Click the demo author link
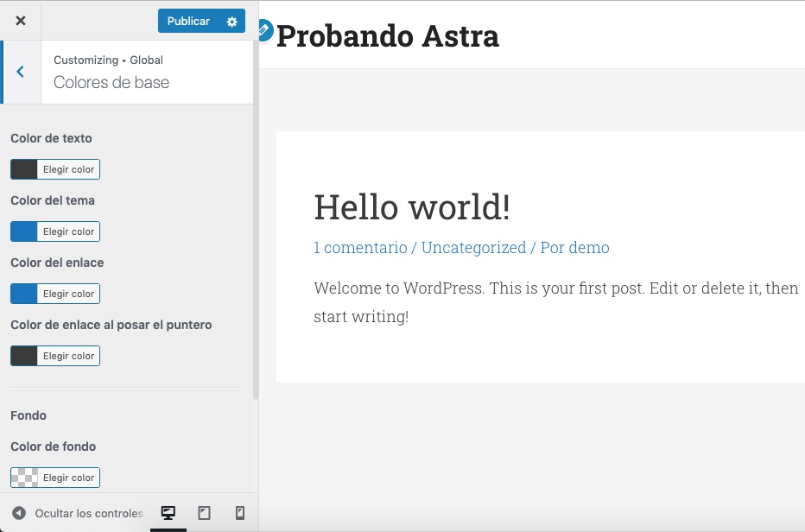 click(588, 248)
